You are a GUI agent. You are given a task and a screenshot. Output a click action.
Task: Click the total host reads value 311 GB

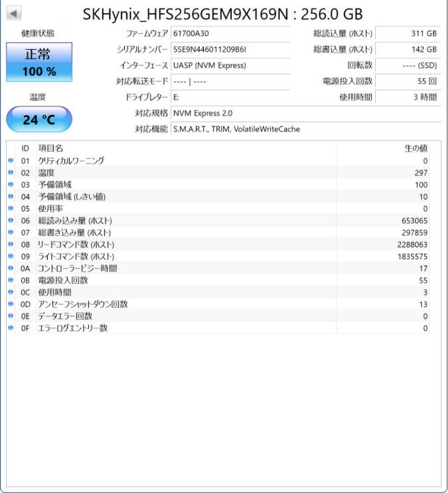(408, 33)
